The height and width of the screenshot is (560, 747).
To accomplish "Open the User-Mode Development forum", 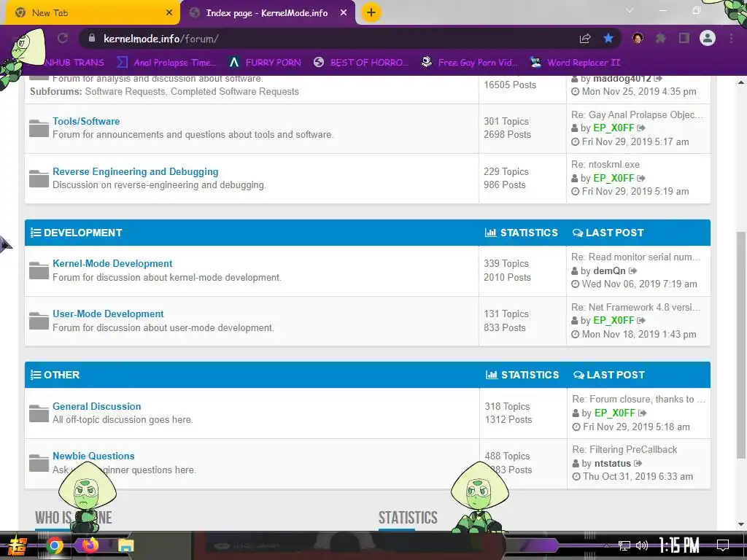I will coord(108,314).
